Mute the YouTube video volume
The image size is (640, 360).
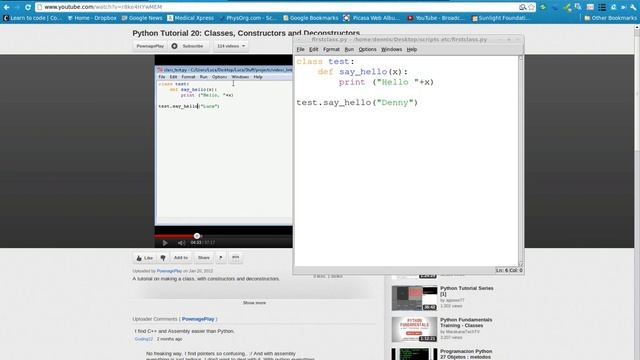click(181, 243)
